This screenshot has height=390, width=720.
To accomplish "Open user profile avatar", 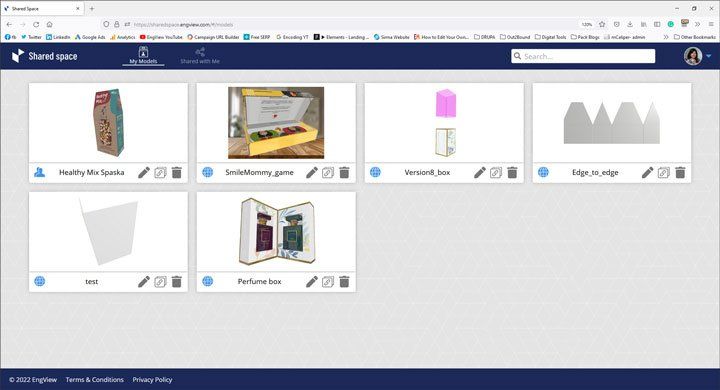I will click(692, 56).
